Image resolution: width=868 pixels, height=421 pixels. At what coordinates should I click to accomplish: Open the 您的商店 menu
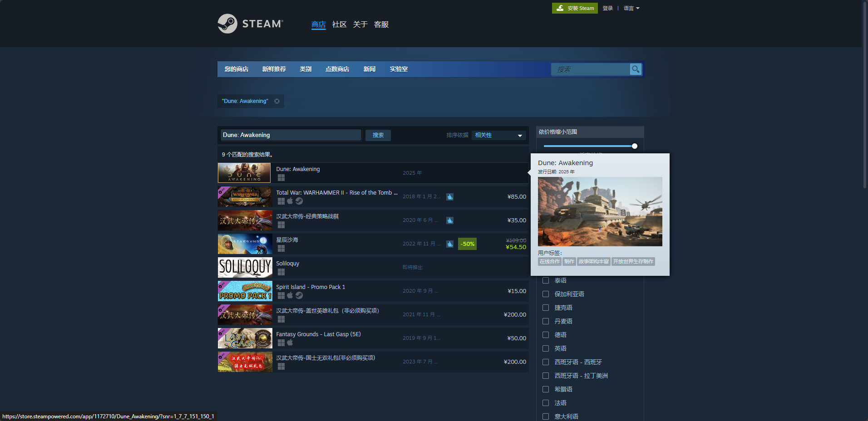(x=237, y=69)
